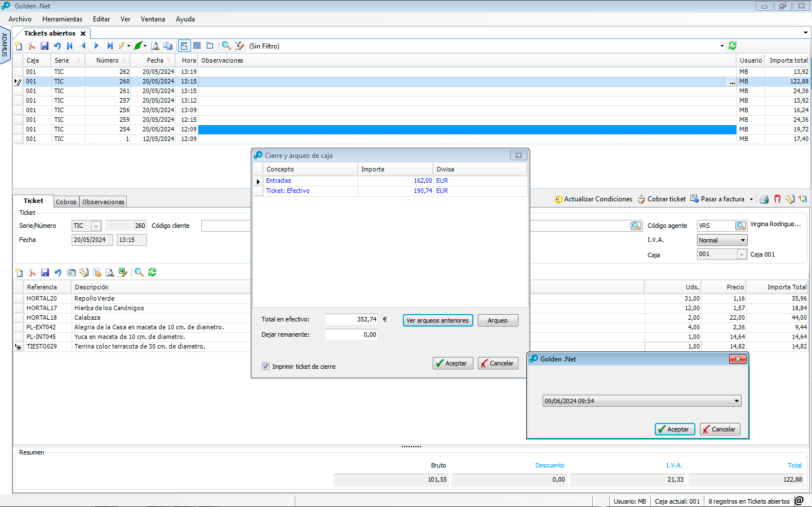This screenshot has width=812, height=507.
Task: Click the Ver arqueos anteriores button
Action: coord(438,320)
